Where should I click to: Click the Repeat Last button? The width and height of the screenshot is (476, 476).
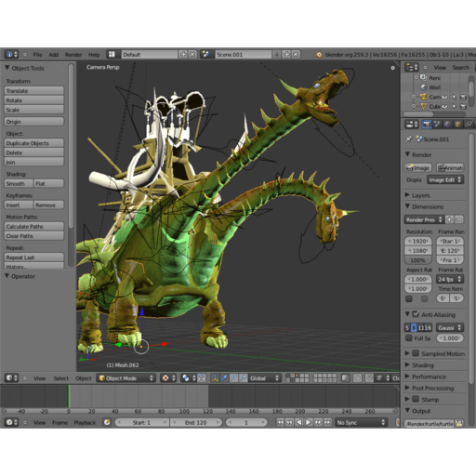tap(34, 258)
